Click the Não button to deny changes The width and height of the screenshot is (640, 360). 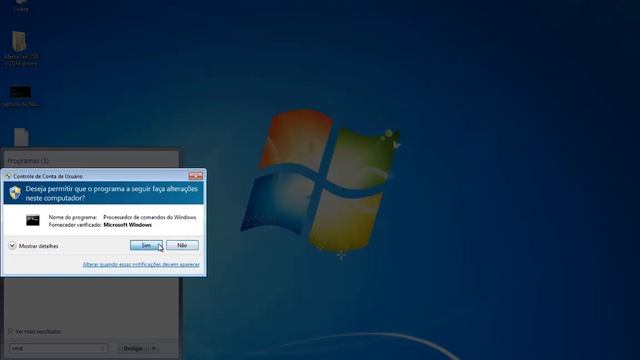click(x=182, y=245)
